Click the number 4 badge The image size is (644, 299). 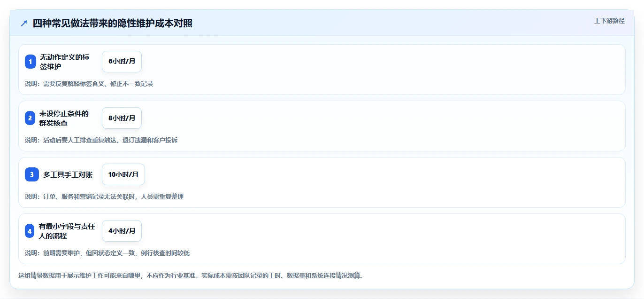[x=30, y=231]
